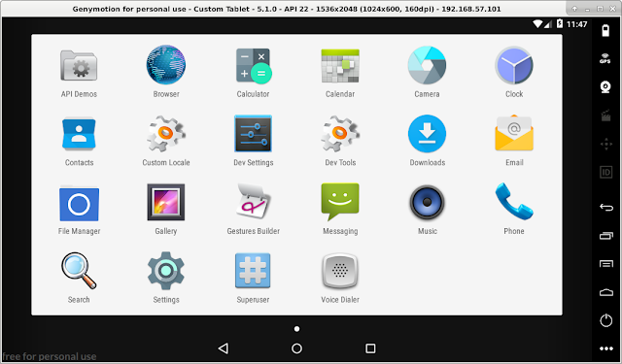Open Dev Settings app

pos(253,142)
